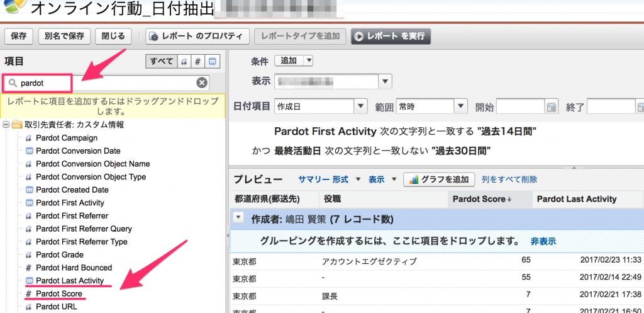Filter fields by text type icon
The image size is (644, 313).
(184, 62)
